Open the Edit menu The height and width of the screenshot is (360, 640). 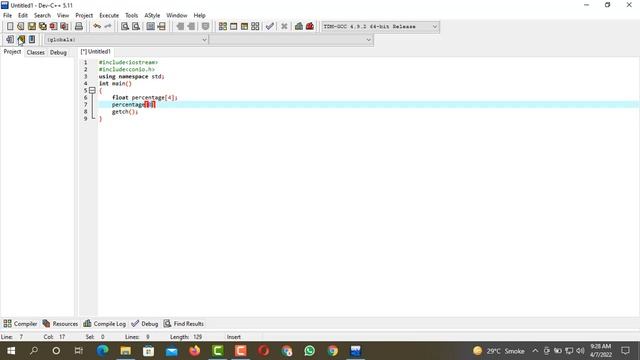23,16
